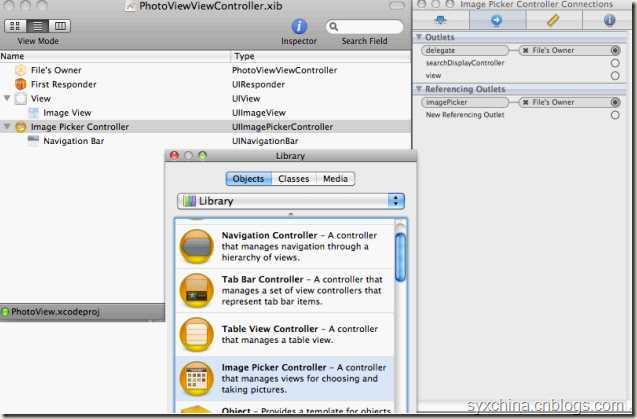Open the Attributes inspector tab icon
637x419 pixels.
coord(441,20)
